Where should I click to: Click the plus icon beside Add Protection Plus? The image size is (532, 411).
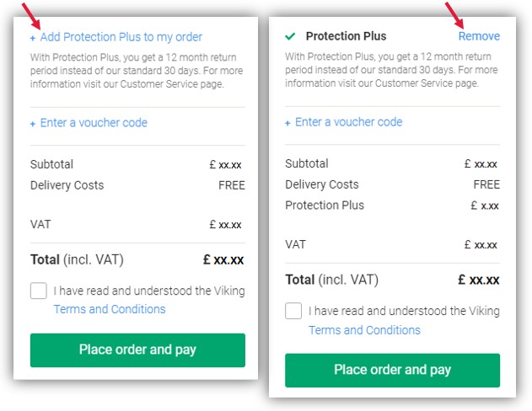33,38
